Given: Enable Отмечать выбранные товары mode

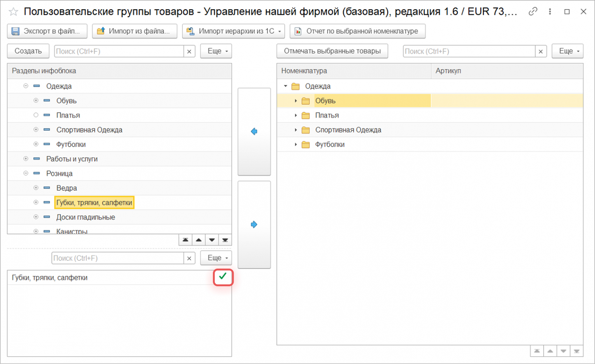Looking at the screenshot, I should coord(332,51).
